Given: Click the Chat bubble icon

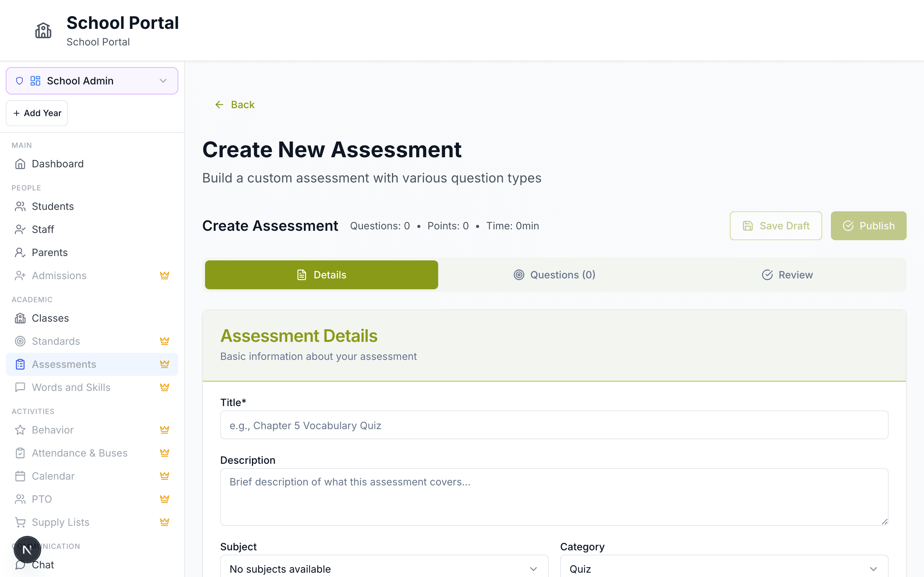Looking at the screenshot, I should [x=20, y=564].
